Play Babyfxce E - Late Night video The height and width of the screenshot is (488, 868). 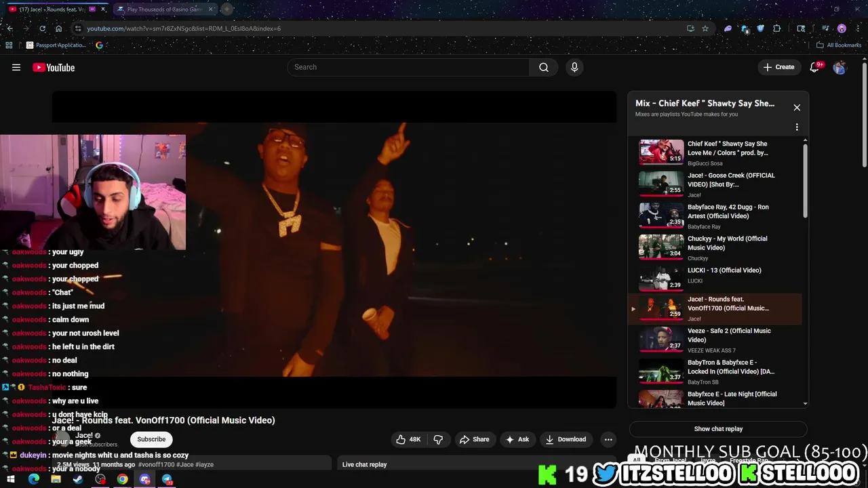716,399
